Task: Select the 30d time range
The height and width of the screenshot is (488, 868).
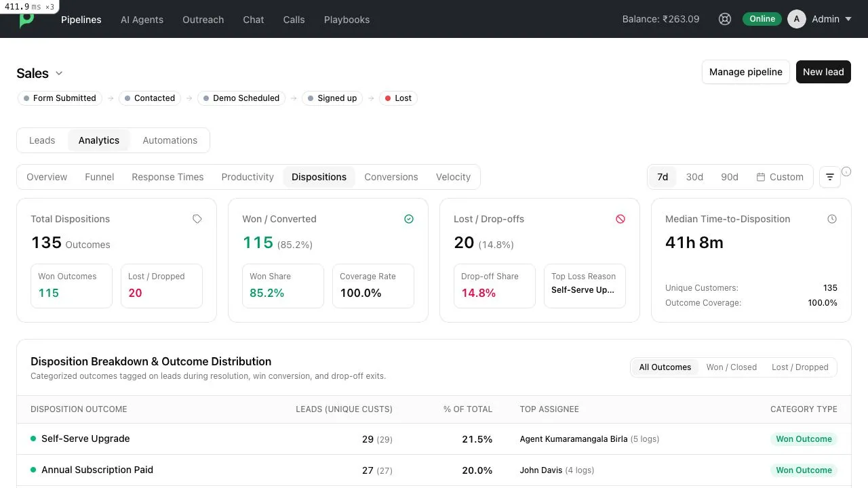Action: pyautogui.click(x=694, y=177)
